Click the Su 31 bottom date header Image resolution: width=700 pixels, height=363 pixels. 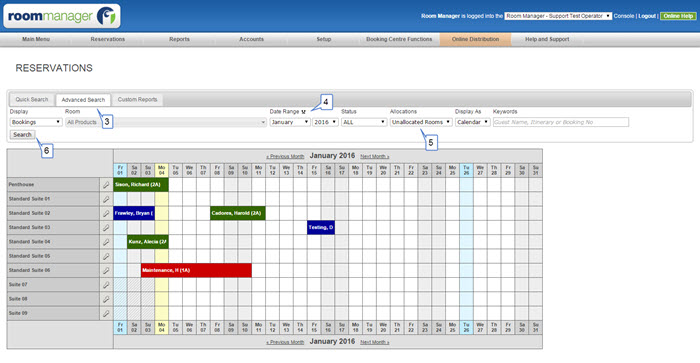[535, 327]
